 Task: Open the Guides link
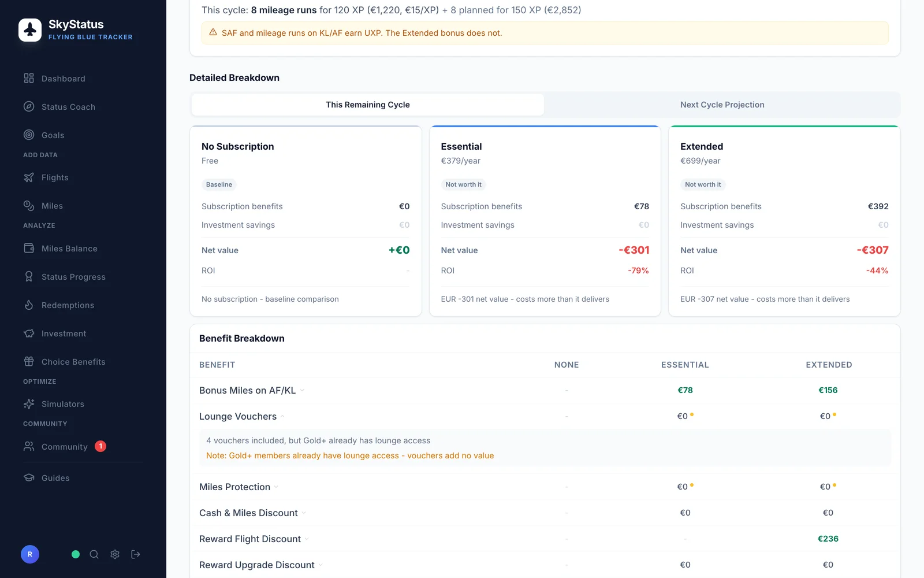[x=83, y=478]
